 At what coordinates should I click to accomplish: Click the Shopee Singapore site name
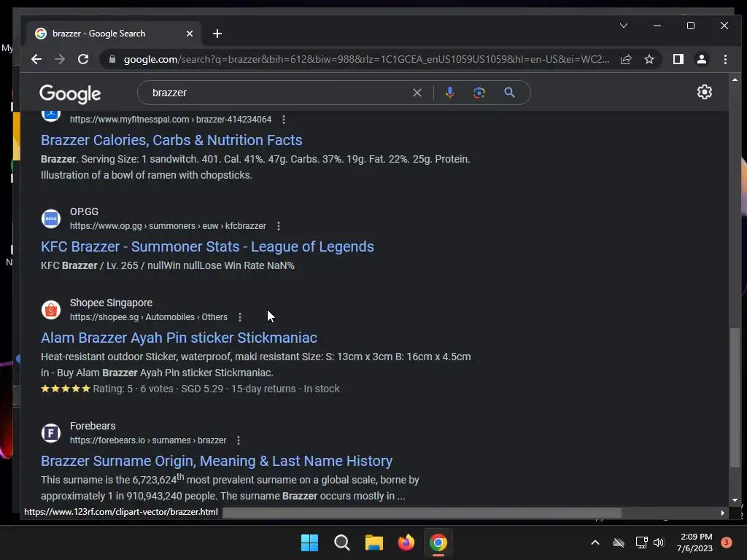[111, 303]
